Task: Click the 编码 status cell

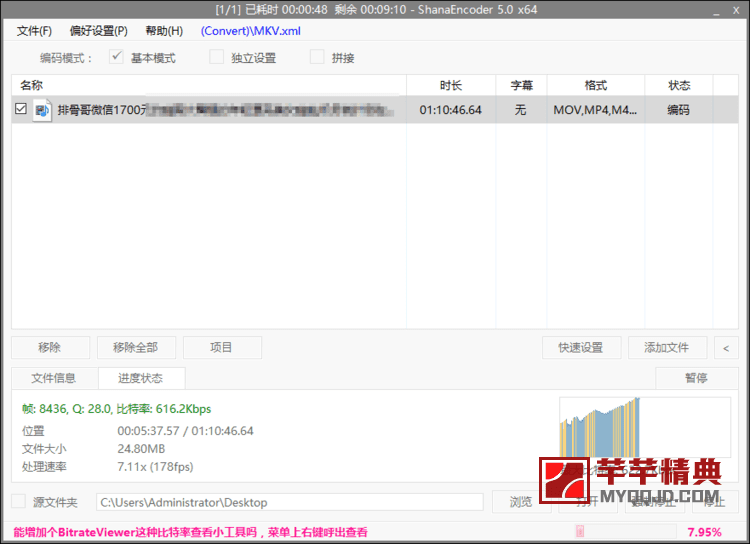Action: click(x=678, y=110)
